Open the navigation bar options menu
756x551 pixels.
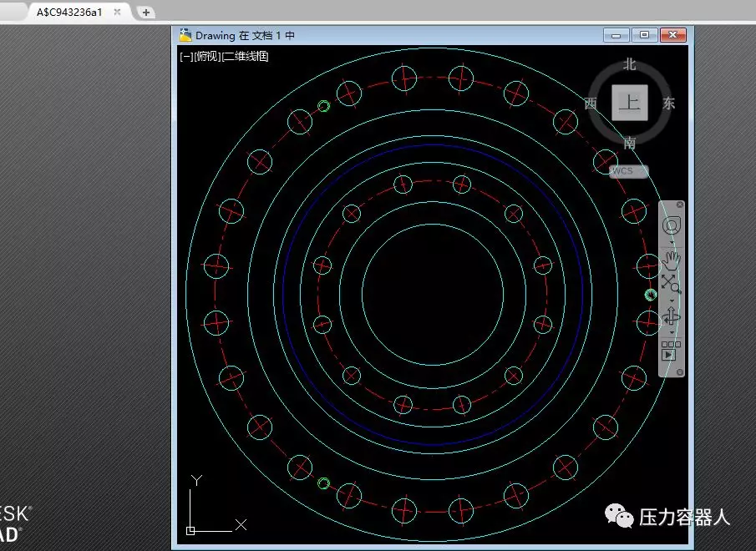coord(679,372)
